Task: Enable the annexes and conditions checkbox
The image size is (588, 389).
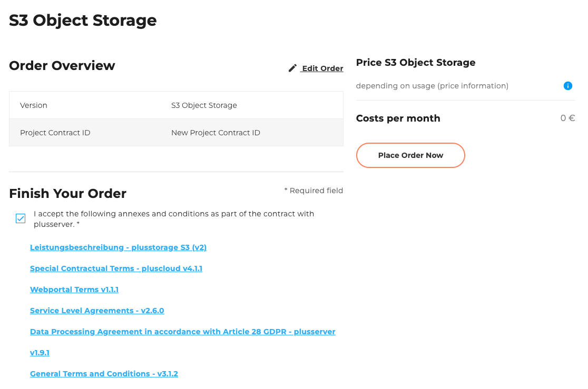Action: click(21, 218)
